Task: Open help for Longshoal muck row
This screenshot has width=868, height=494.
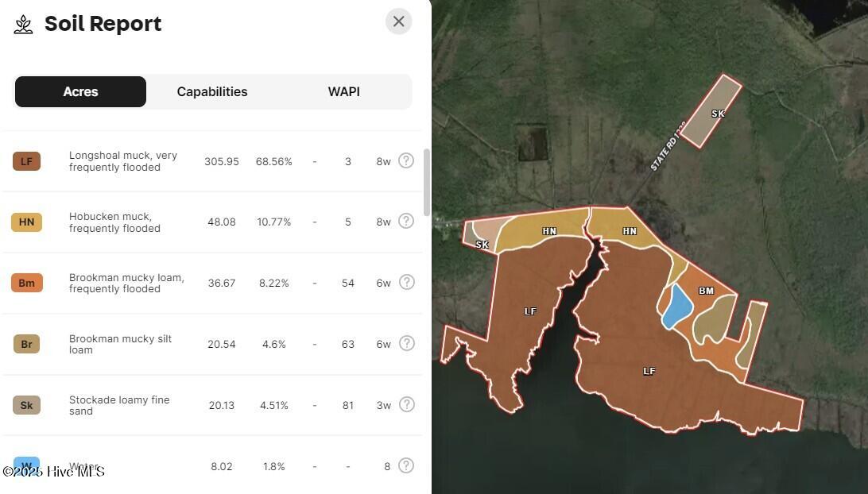Action: click(x=406, y=160)
